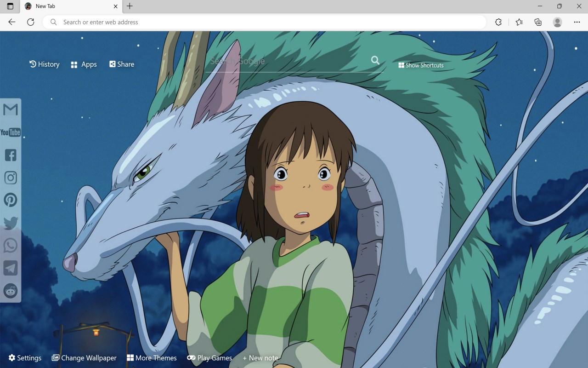The image size is (588, 368).
Task: Open the Twitter bird shortcut
Action: [x=10, y=223]
